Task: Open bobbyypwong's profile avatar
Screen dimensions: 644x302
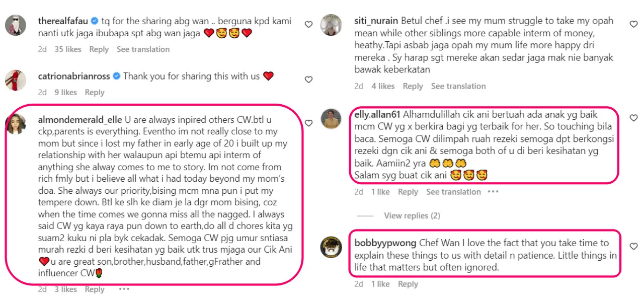Action: pos(332,247)
